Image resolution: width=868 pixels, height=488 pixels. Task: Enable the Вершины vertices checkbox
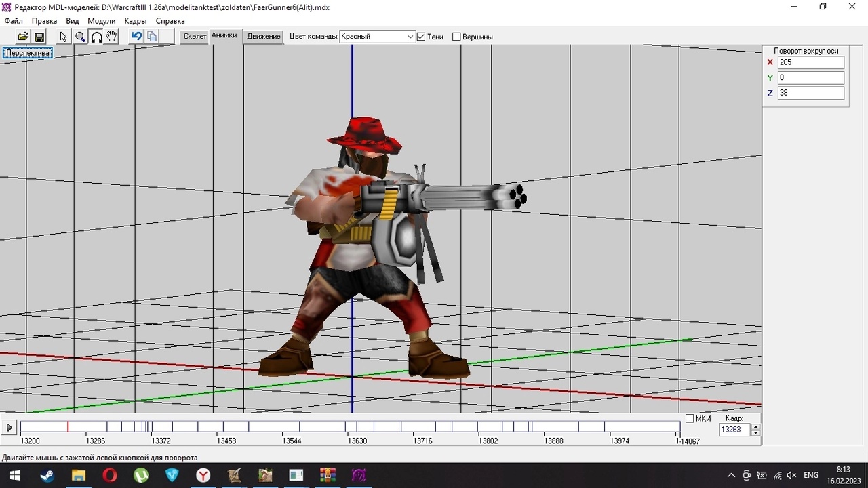click(x=456, y=37)
